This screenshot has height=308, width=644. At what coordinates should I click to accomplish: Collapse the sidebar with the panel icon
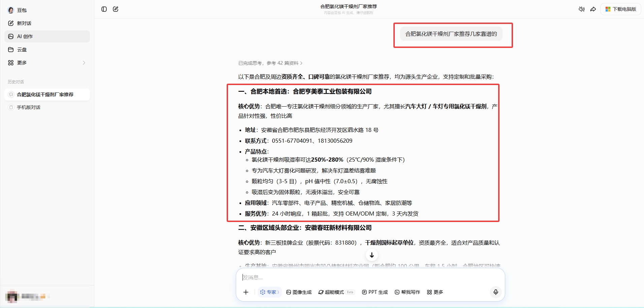pos(104,9)
